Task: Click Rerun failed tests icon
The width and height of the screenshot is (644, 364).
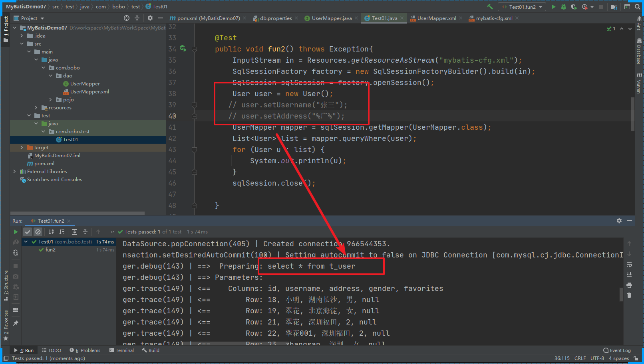Action: coord(16,242)
